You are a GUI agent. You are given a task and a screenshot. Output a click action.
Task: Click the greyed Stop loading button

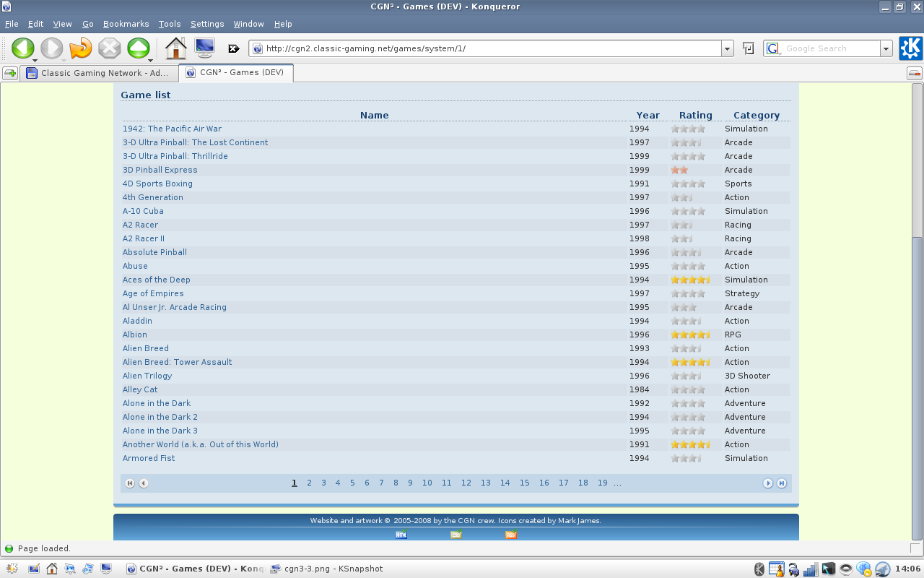pos(110,48)
